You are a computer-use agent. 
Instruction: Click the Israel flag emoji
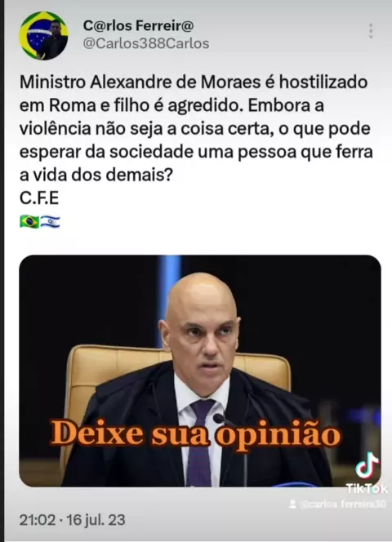tap(50, 221)
